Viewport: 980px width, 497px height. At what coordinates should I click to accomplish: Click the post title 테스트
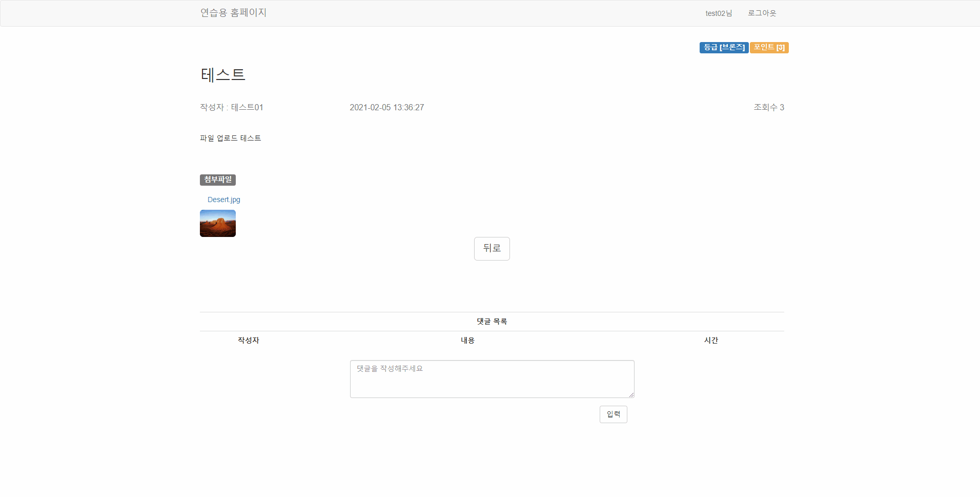[223, 75]
